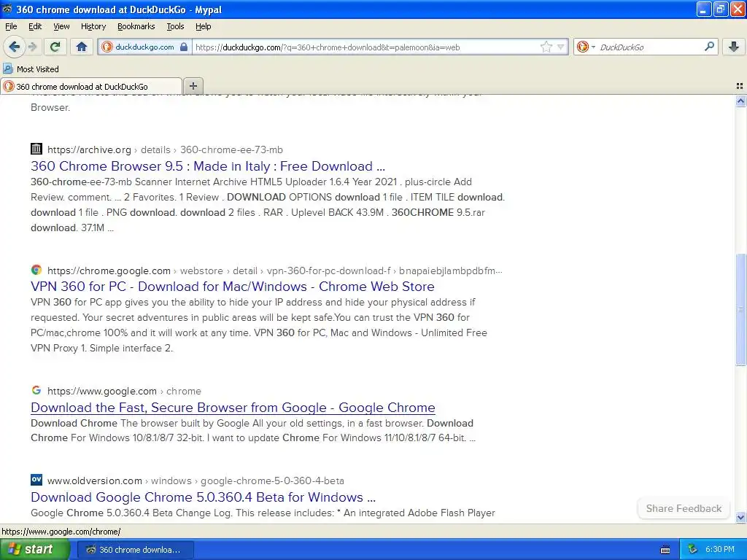
Task: Open the Downloads arrow button
Action: [x=734, y=47]
